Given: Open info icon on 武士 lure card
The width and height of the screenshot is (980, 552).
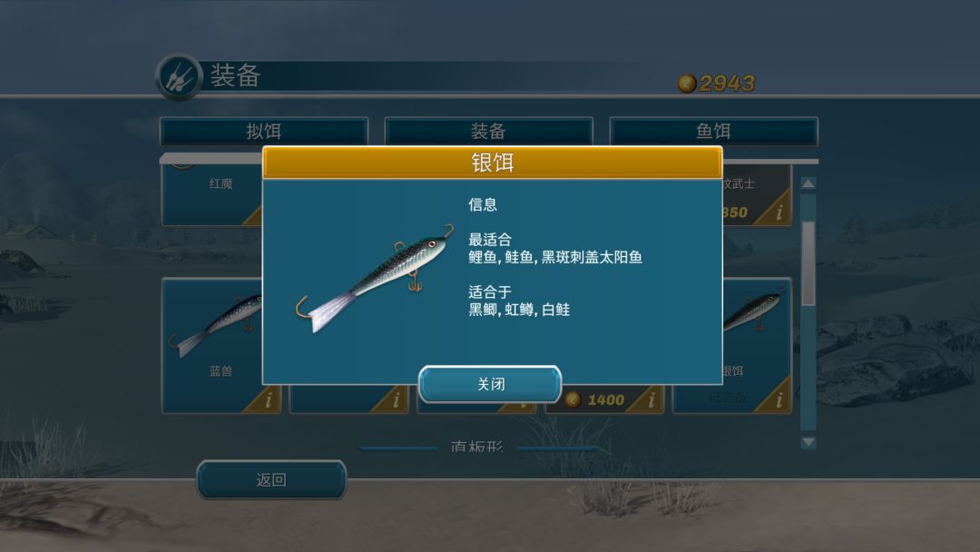Looking at the screenshot, I should point(779,212).
